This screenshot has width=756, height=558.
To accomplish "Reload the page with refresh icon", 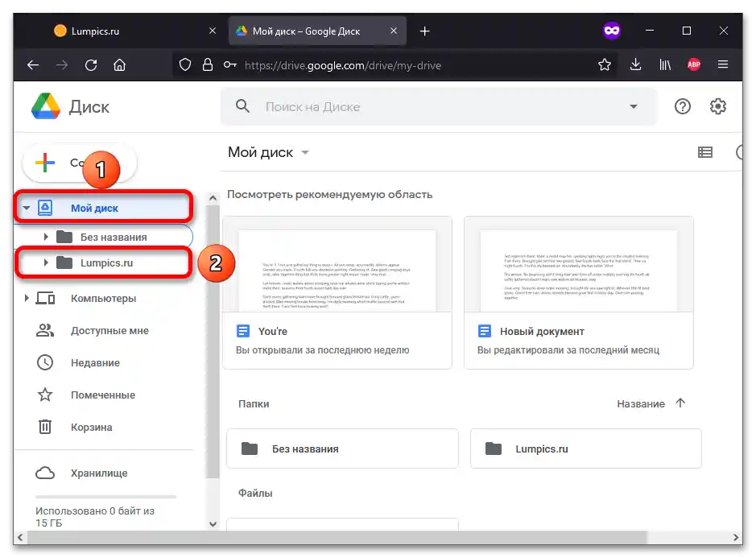I will coord(91,64).
